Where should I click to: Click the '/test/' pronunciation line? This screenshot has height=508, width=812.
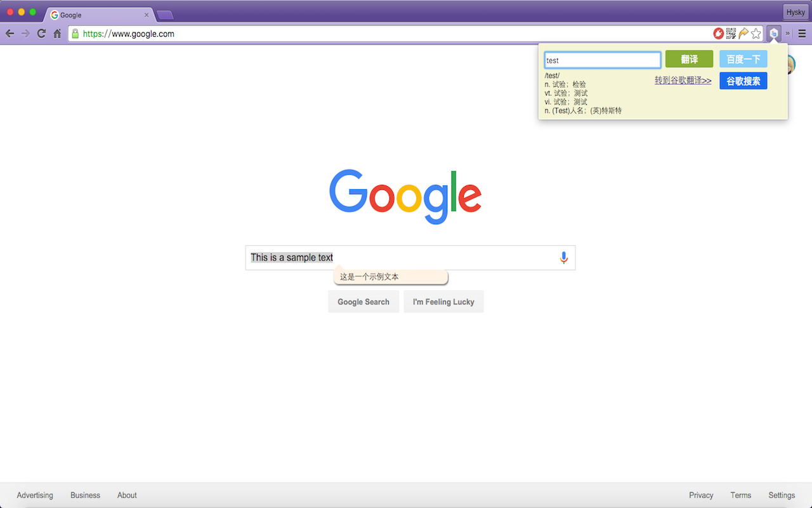553,76
